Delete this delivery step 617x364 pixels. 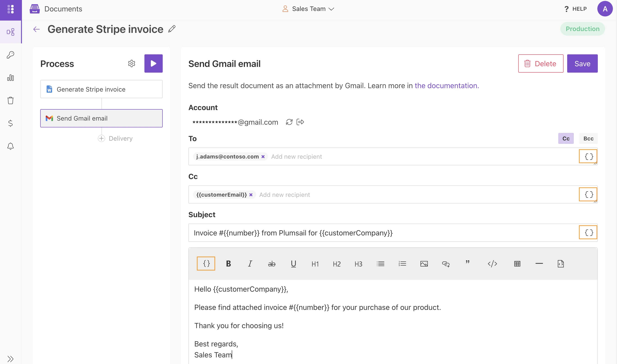point(541,63)
